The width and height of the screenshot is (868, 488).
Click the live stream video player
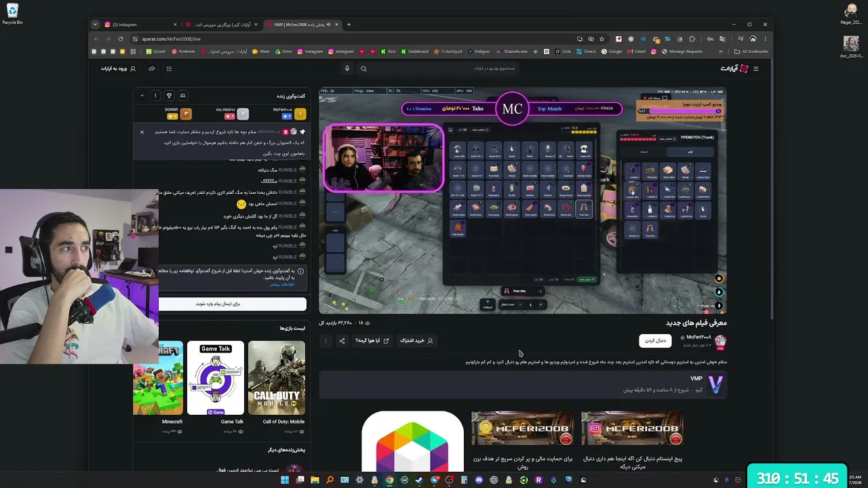[x=522, y=201]
